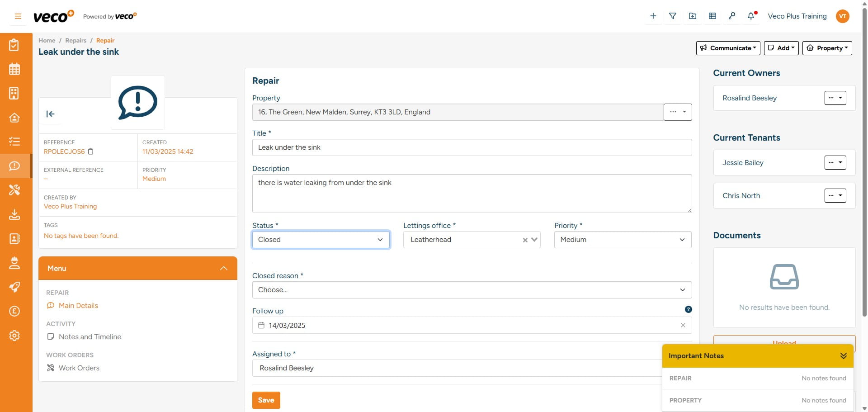The height and width of the screenshot is (412, 868).
Task: Open the Priority dropdown set to Medium
Action: pyautogui.click(x=622, y=240)
